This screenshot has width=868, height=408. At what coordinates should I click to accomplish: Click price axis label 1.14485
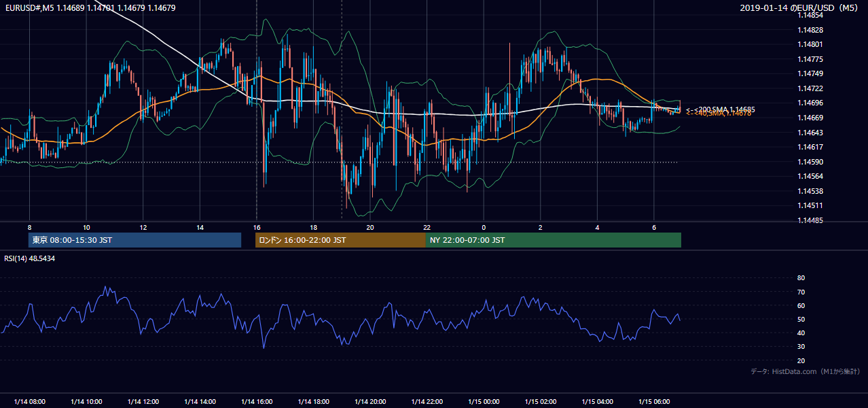click(811, 220)
